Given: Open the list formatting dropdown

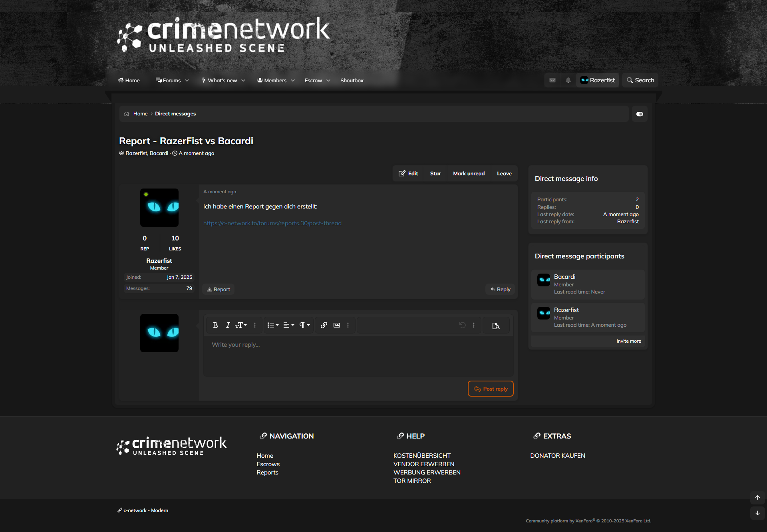Looking at the screenshot, I should pyautogui.click(x=273, y=325).
